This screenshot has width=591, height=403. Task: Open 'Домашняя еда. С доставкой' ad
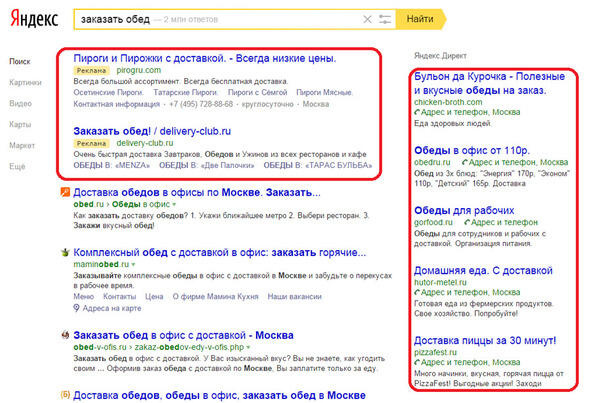[x=483, y=271]
